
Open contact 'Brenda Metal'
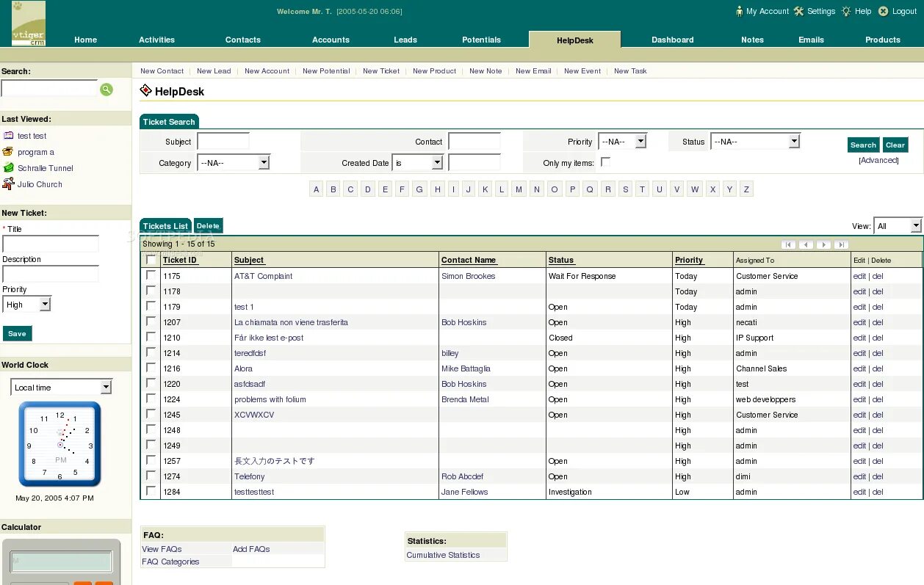(465, 399)
